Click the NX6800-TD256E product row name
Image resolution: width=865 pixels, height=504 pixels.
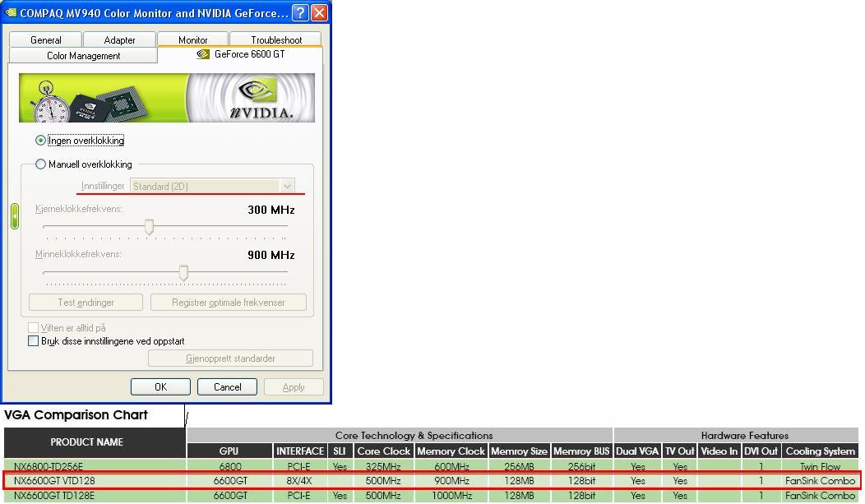click(49, 466)
